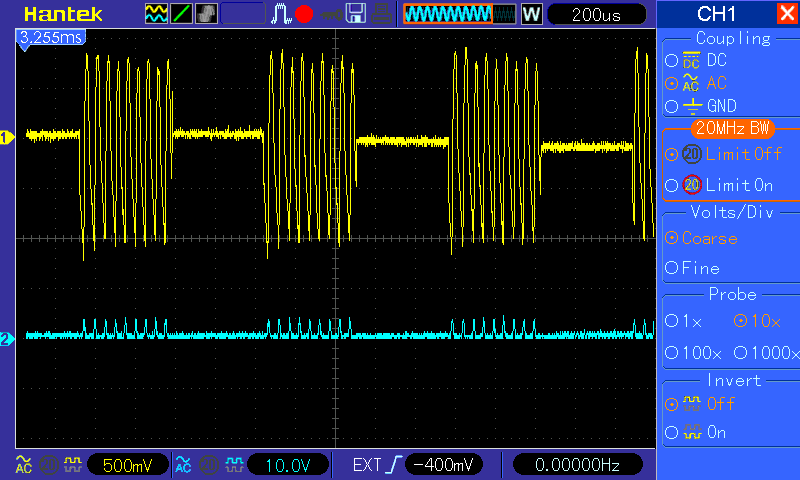Click the pulse trigger waveform icon
Viewport: 800px width, 480px height.
tap(281, 14)
